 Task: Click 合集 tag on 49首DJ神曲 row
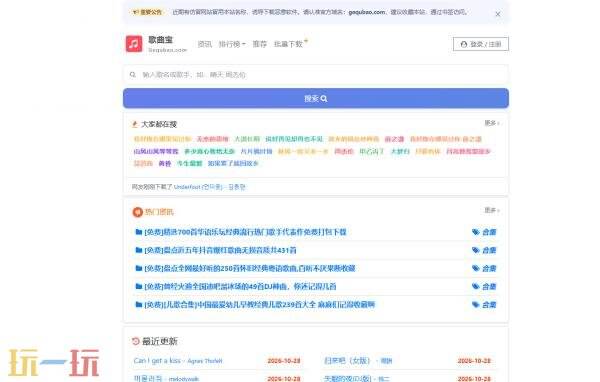pos(484,286)
